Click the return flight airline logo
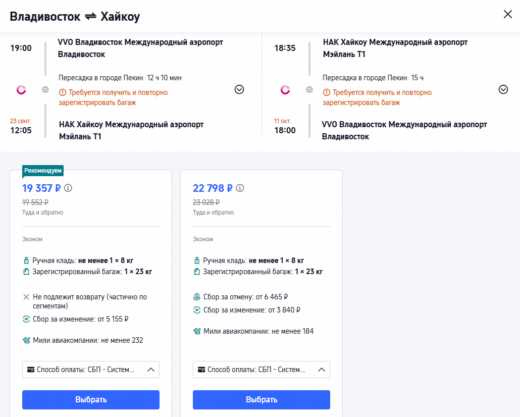 (x=285, y=90)
